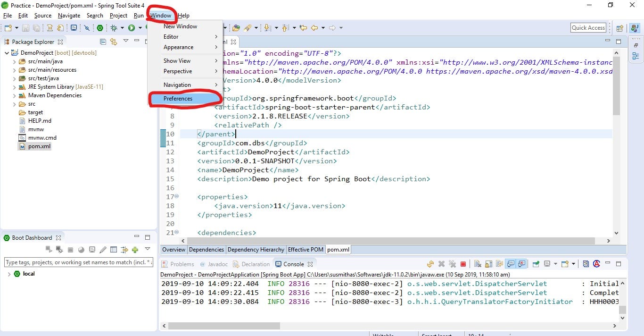Click the Remove Launch gray X console icon

[442, 264]
